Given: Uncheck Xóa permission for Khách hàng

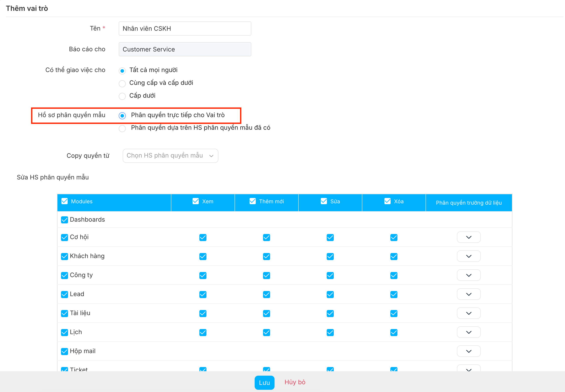Looking at the screenshot, I should tap(393, 256).
